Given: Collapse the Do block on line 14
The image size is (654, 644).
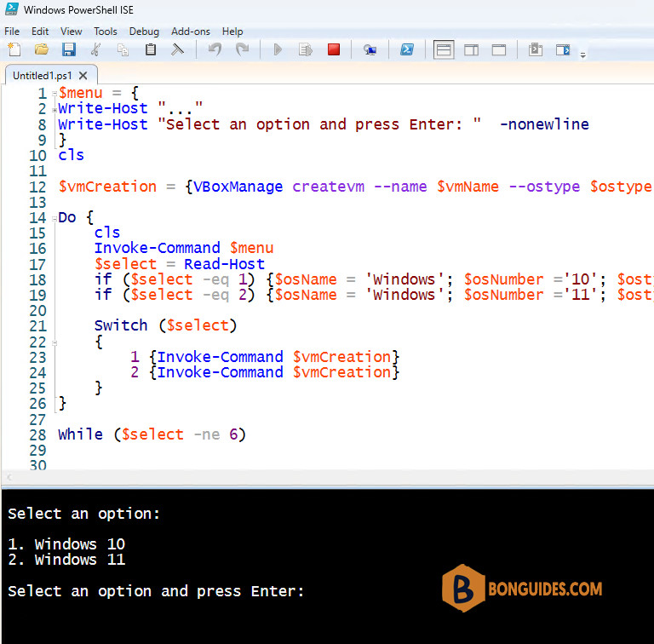Looking at the screenshot, I should click(x=54, y=219).
